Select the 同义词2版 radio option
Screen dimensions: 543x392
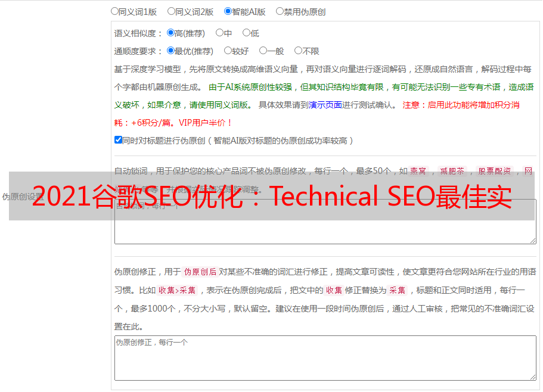[x=171, y=11]
